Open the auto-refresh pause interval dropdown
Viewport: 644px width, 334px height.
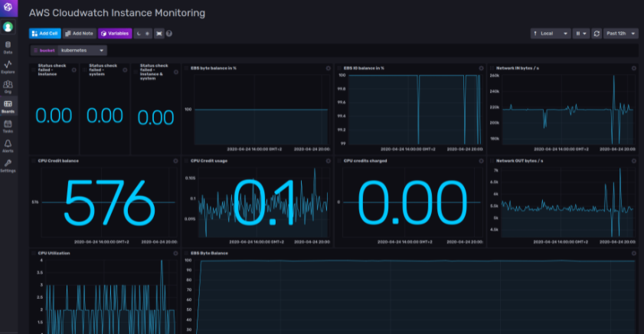pyautogui.click(x=581, y=34)
